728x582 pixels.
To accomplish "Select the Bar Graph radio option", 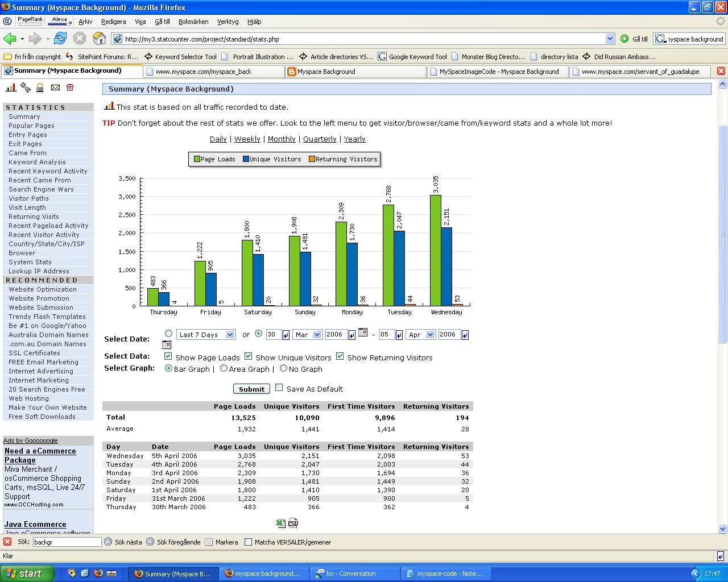I will pos(168,368).
